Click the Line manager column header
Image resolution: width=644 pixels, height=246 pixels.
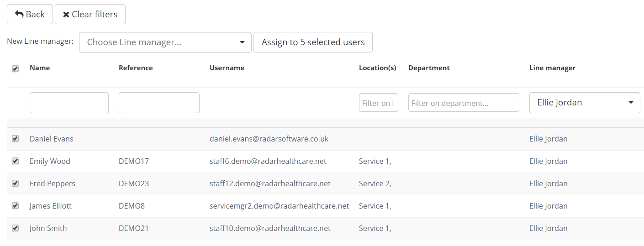pyautogui.click(x=552, y=68)
